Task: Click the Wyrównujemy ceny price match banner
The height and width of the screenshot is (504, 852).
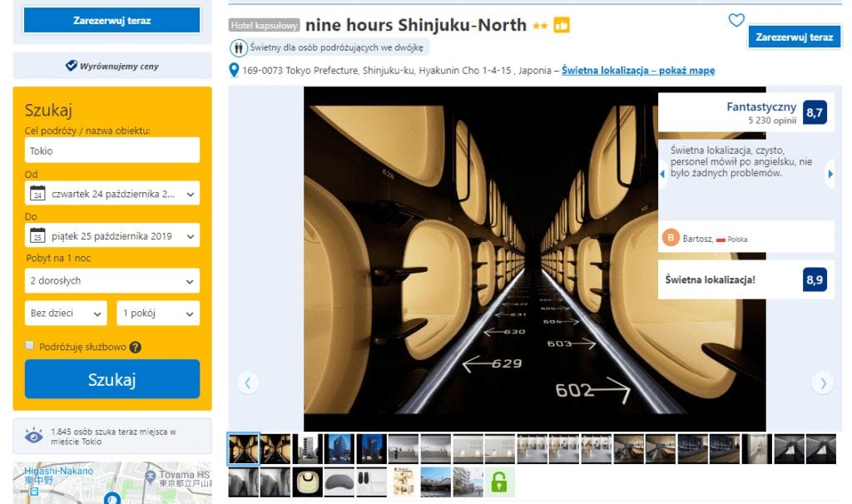Action: click(x=112, y=66)
